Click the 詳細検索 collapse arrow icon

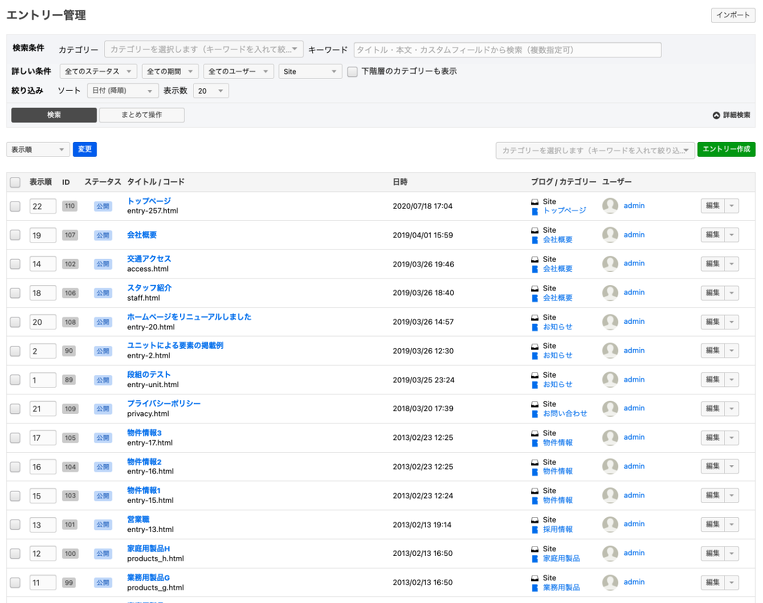click(x=716, y=115)
